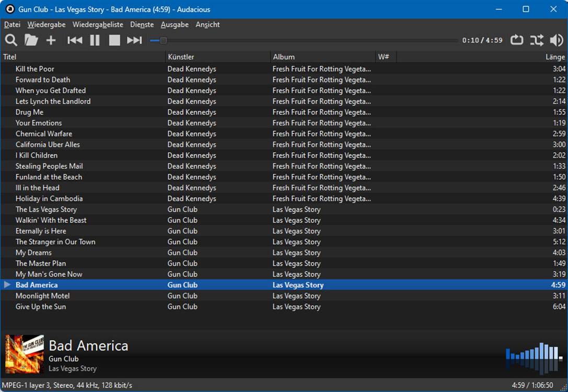Open the Dienste menu

(142, 24)
